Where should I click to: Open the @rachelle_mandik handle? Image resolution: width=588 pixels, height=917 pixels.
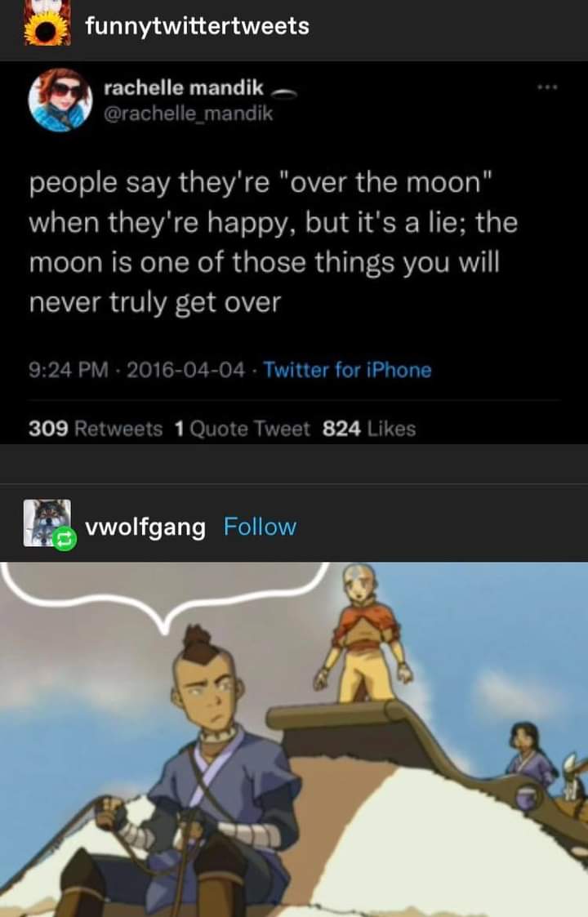point(189,114)
